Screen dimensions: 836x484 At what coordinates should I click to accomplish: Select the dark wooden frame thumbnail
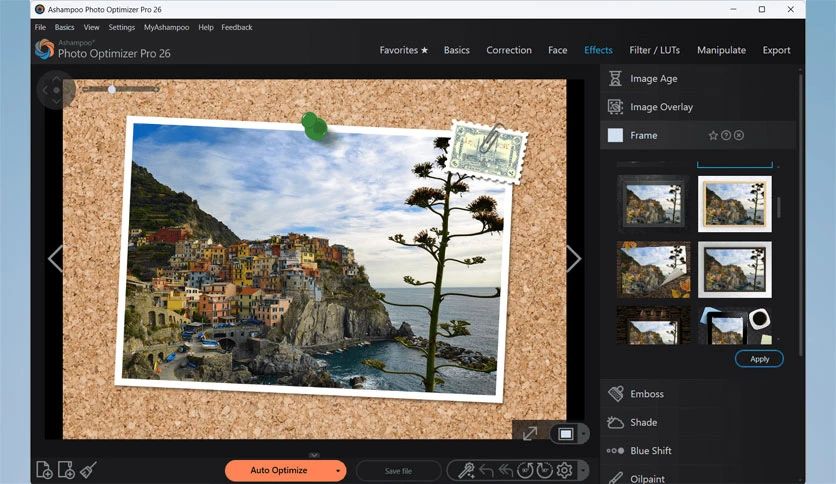(x=653, y=204)
